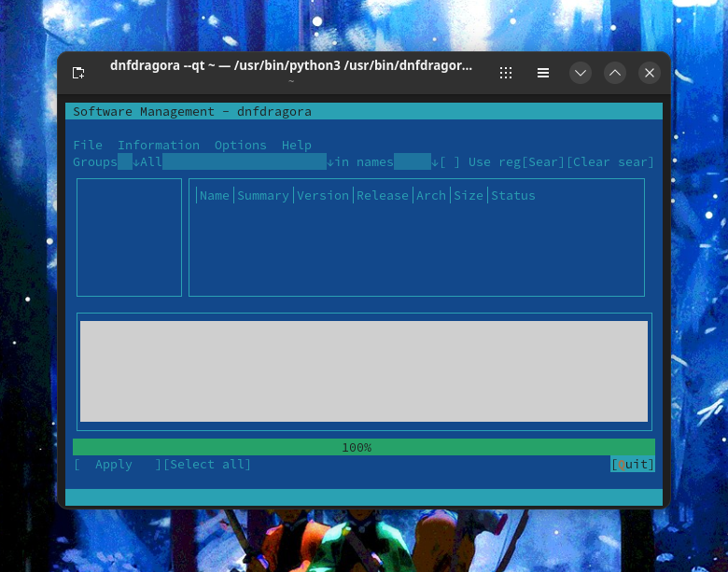
Task: Sort by the Arch column header
Action: [431, 195]
